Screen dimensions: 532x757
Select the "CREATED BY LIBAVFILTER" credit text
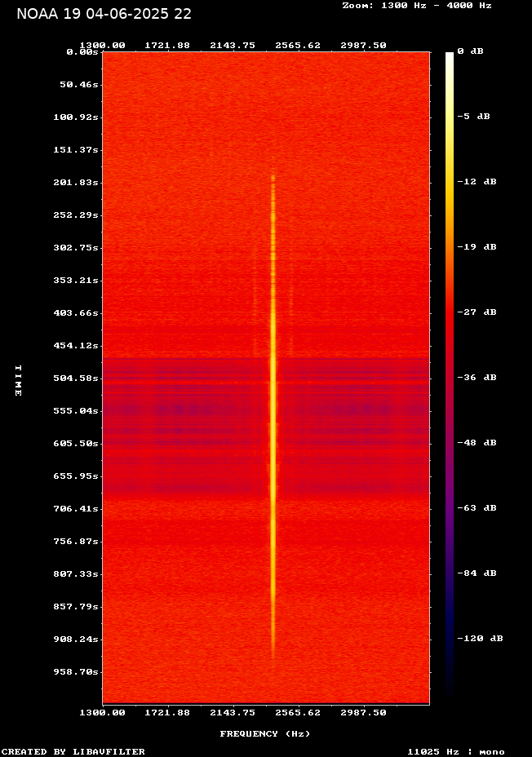[x=73, y=751]
